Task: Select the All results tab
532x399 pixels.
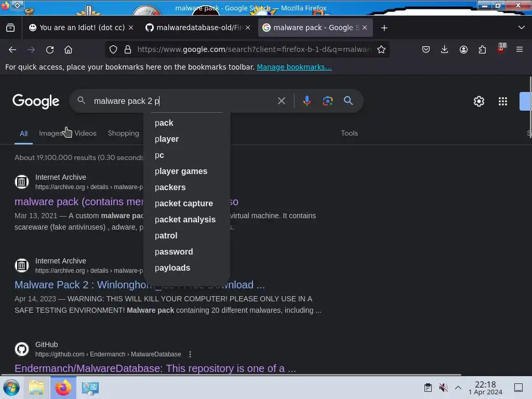Action: [x=23, y=134]
